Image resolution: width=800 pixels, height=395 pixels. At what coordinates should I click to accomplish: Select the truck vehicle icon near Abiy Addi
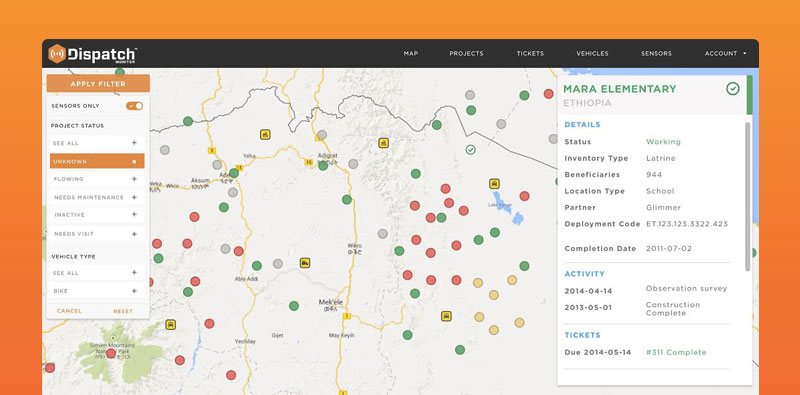305,263
